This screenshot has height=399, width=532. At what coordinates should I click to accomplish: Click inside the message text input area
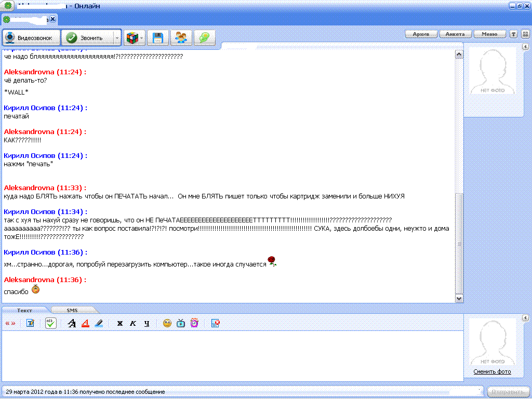[232, 356]
